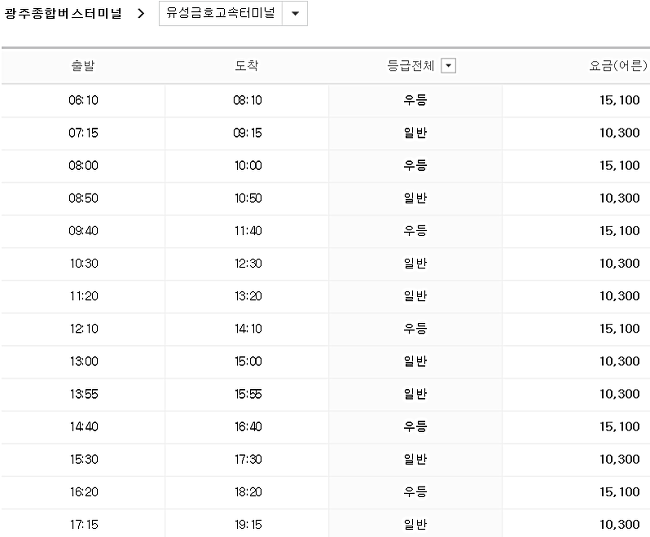
Task: Click the 10:50 arrival time
Action: [248, 198]
